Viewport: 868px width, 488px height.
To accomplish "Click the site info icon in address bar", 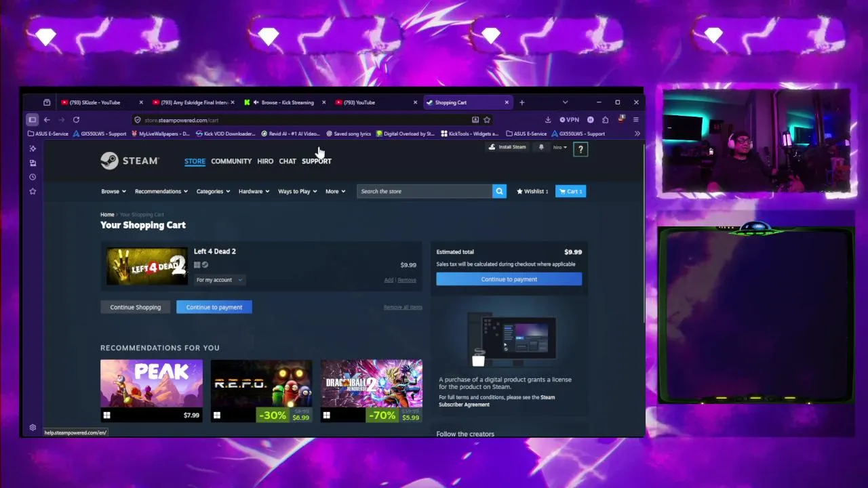I will pos(137,120).
